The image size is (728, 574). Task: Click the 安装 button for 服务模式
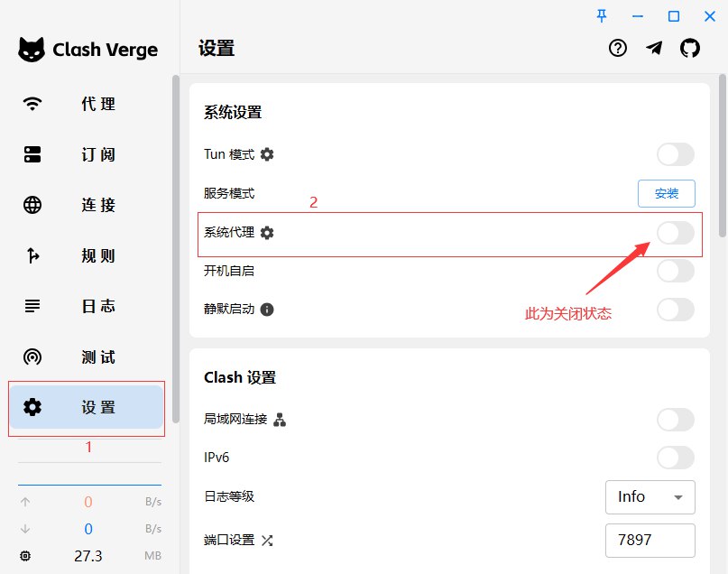coord(667,193)
